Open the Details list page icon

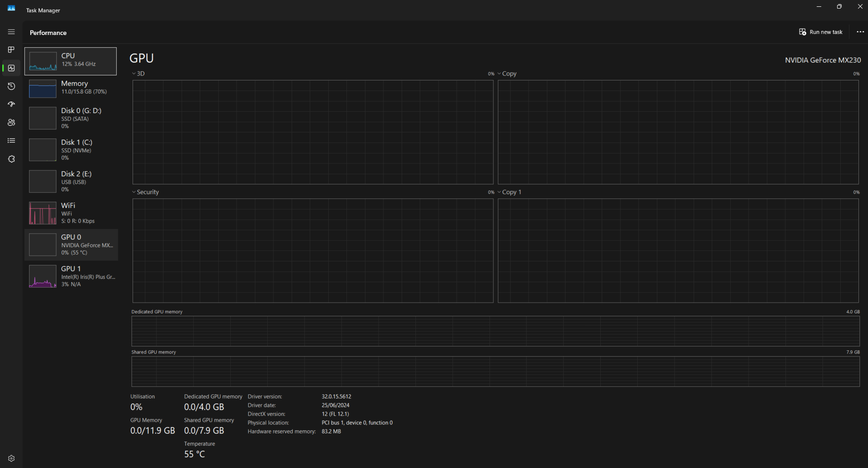tap(11, 141)
